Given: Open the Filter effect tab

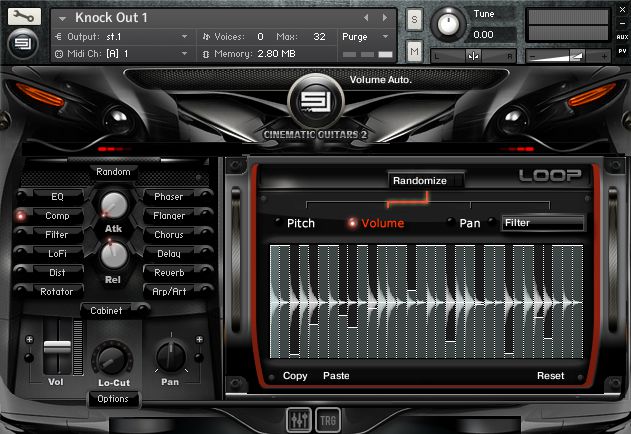Looking at the screenshot, I should [56, 235].
